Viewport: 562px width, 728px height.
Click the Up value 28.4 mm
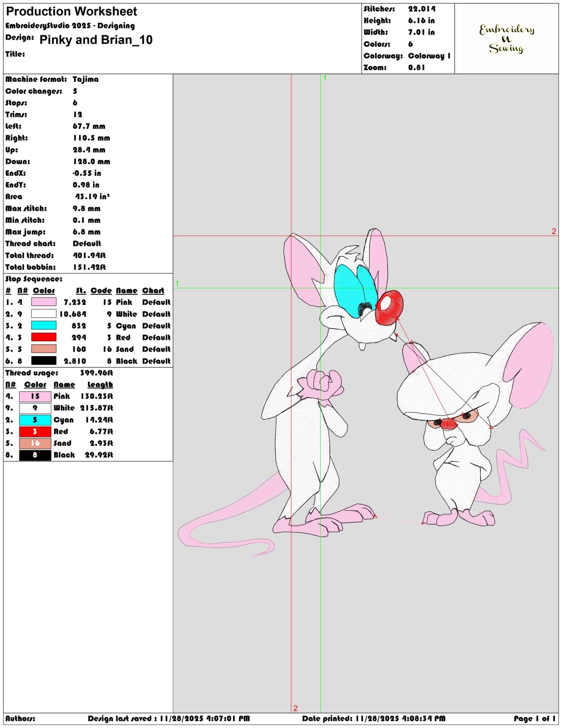click(89, 150)
